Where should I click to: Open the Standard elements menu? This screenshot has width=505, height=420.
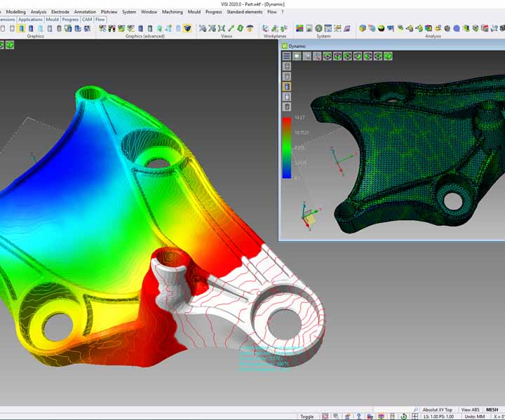(x=245, y=12)
